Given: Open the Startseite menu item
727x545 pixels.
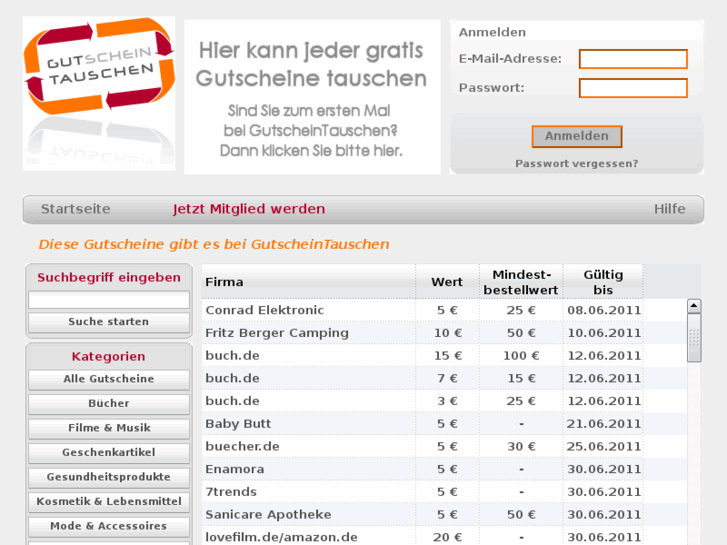Looking at the screenshot, I should (76, 209).
